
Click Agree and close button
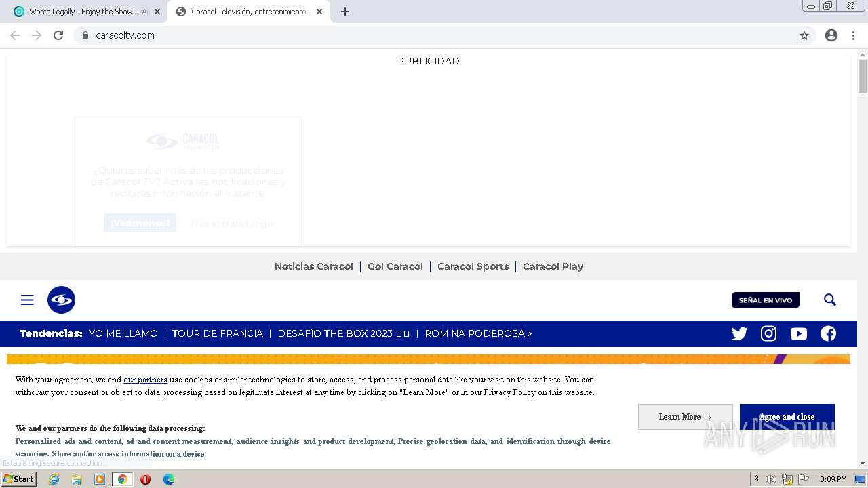787,417
